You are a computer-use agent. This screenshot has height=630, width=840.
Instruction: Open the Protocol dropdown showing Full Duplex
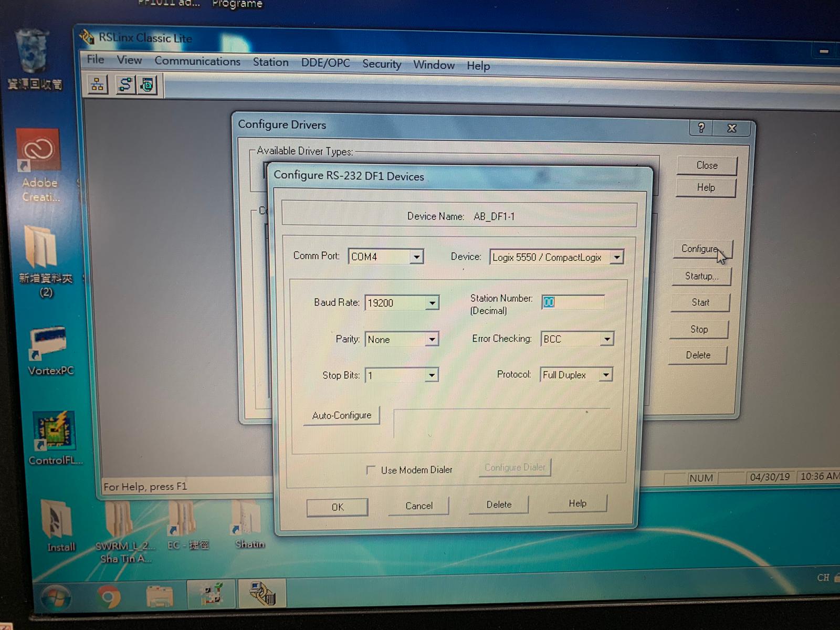pyautogui.click(x=606, y=375)
